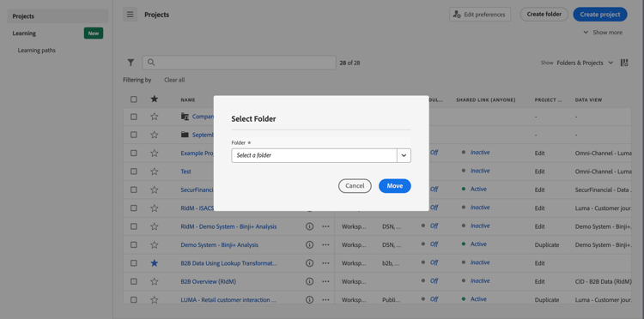The width and height of the screenshot is (644, 319).
Task: Open more options for B2B Overview (RIdM)
Action: (x=325, y=281)
